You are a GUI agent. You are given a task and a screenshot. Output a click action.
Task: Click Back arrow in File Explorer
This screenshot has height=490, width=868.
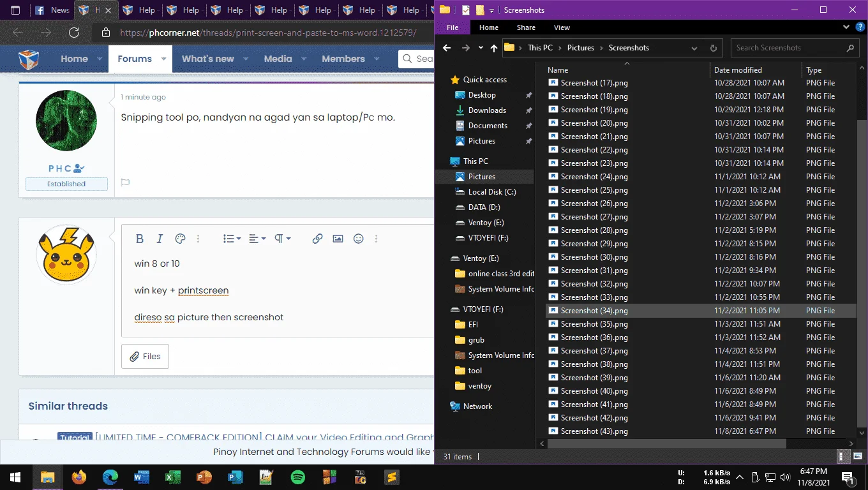click(447, 48)
